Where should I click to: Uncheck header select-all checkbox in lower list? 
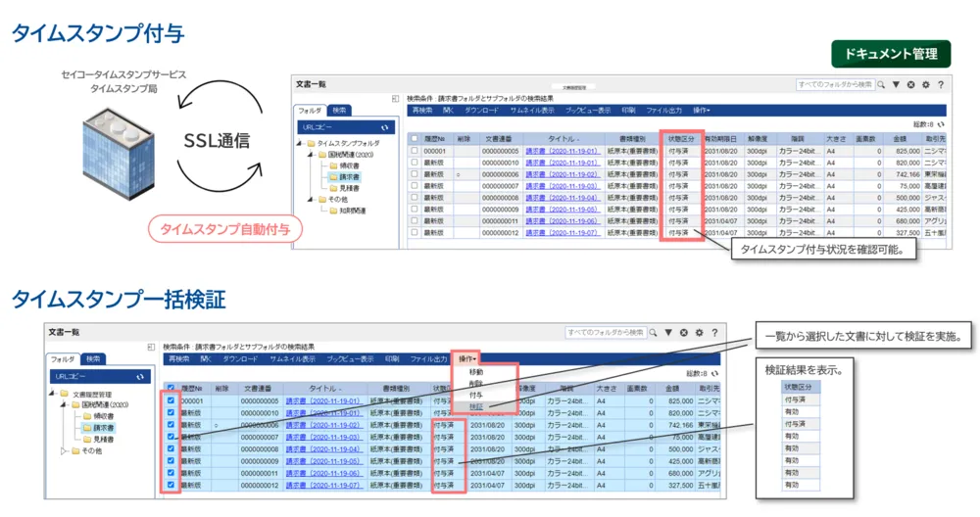171,389
